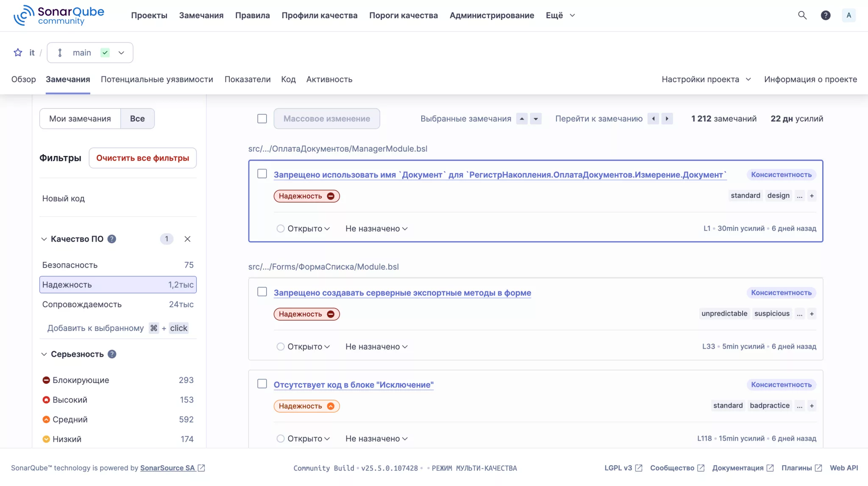Star the project as favorite

click(18, 53)
